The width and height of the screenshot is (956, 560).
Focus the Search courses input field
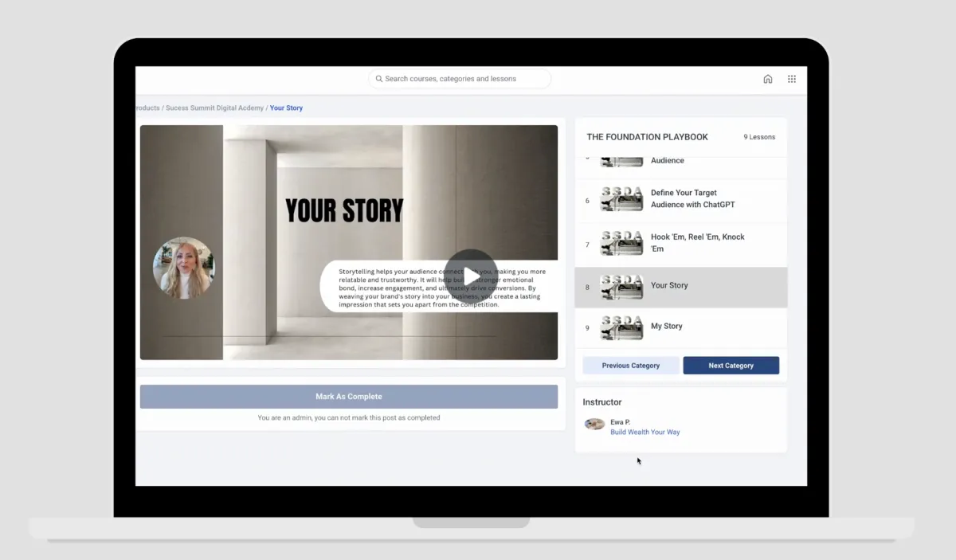point(460,79)
